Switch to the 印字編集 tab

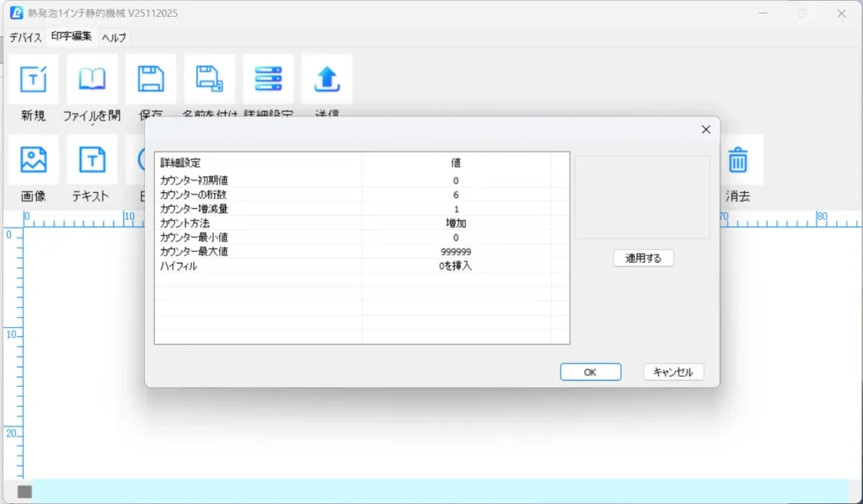coord(72,36)
